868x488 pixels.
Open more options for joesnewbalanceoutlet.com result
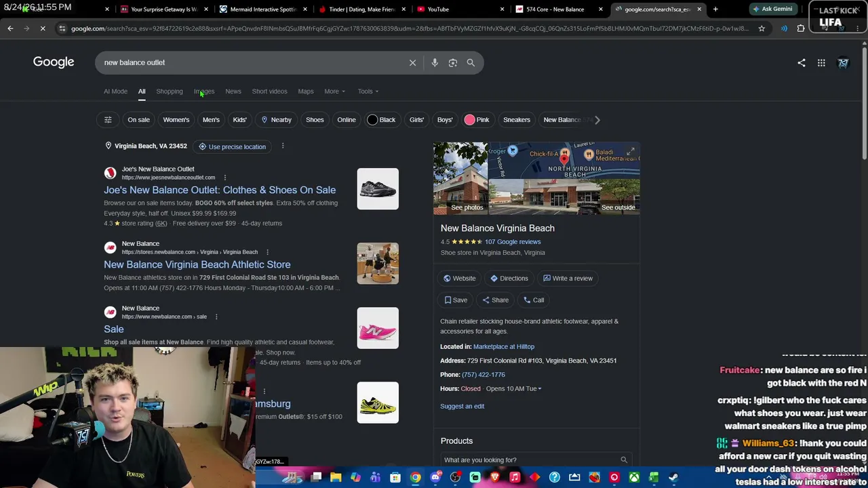pos(224,178)
